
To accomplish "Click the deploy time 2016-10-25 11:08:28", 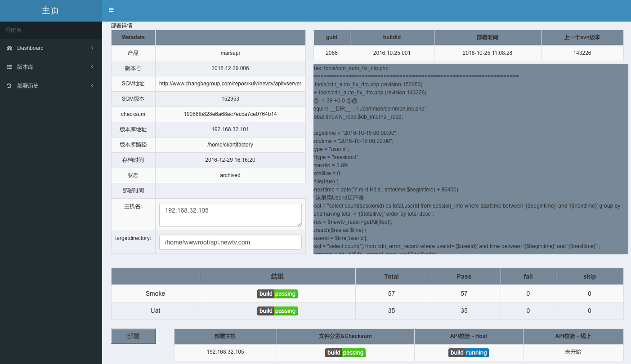I will [488, 53].
